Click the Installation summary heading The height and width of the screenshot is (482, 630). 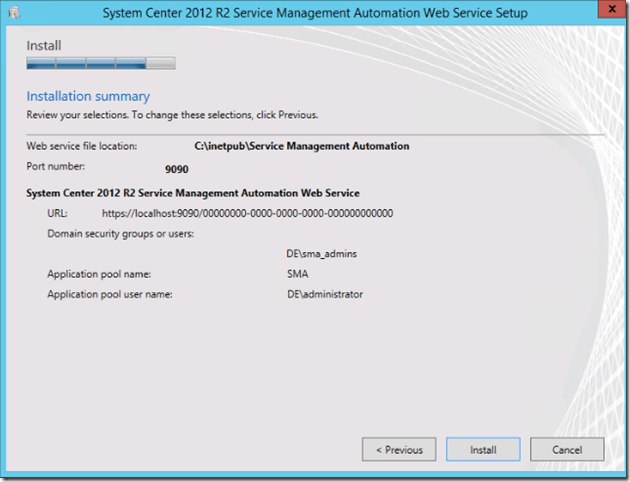[x=88, y=97]
